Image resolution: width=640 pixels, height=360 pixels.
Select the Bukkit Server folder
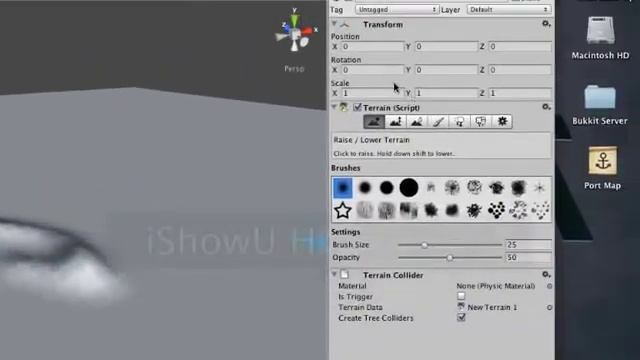600,104
